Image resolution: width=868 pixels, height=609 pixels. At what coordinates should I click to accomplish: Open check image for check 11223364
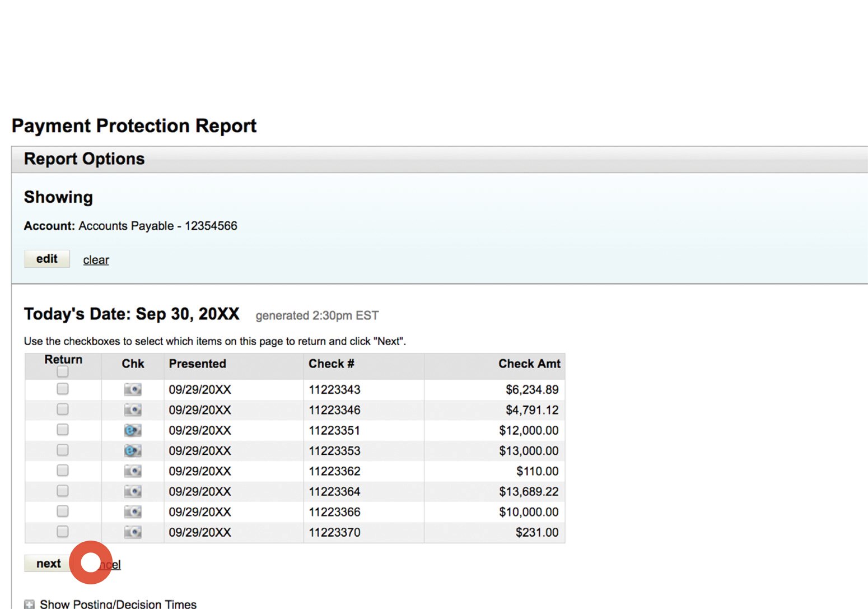click(132, 491)
